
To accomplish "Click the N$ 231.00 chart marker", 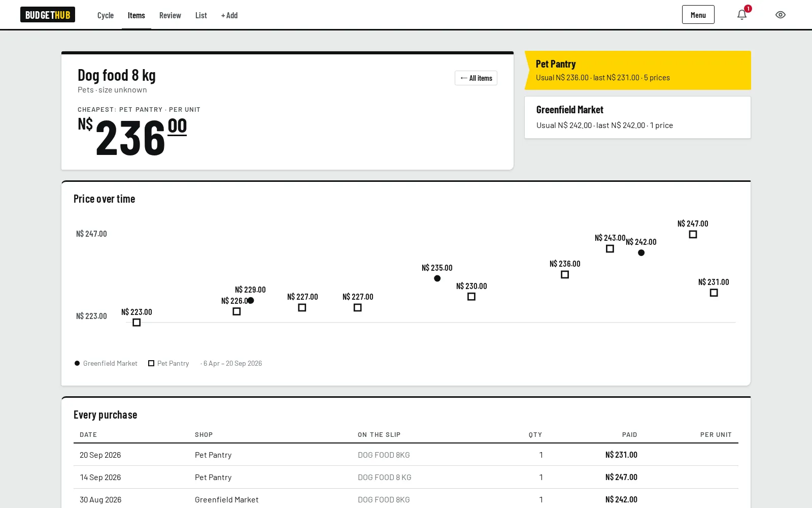I will (714, 293).
